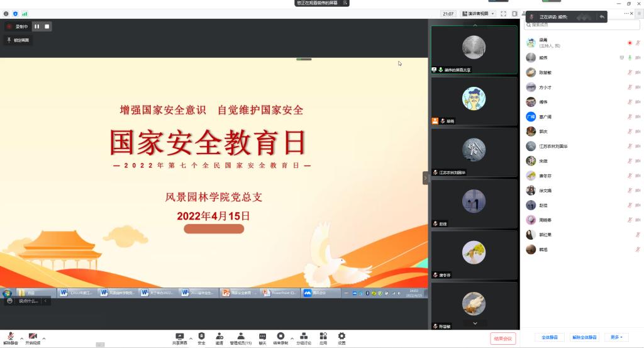The image size is (644, 348).
Task: Open the 邀请 invite icon
Action: click(219, 338)
